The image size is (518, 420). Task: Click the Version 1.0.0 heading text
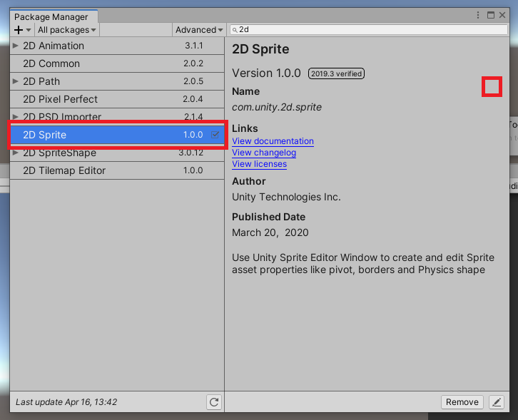pos(266,73)
